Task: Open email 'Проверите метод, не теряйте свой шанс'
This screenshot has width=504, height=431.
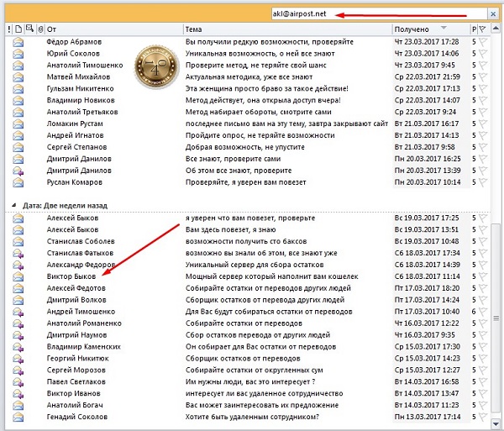Action: (x=256, y=66)
